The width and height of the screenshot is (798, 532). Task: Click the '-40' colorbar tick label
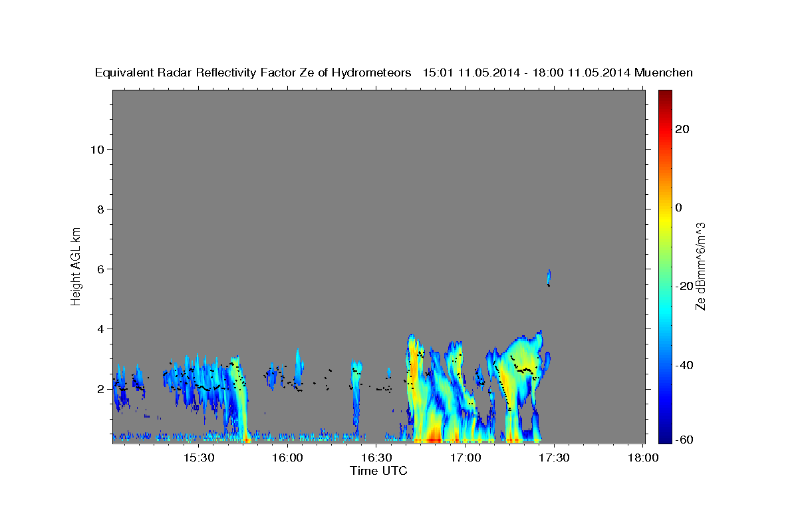click(684, 365)
